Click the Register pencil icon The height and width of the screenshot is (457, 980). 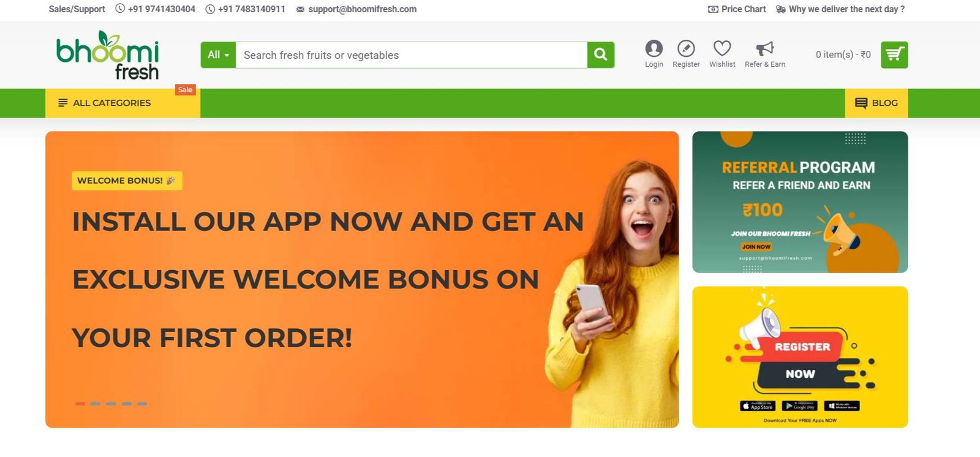686,48
